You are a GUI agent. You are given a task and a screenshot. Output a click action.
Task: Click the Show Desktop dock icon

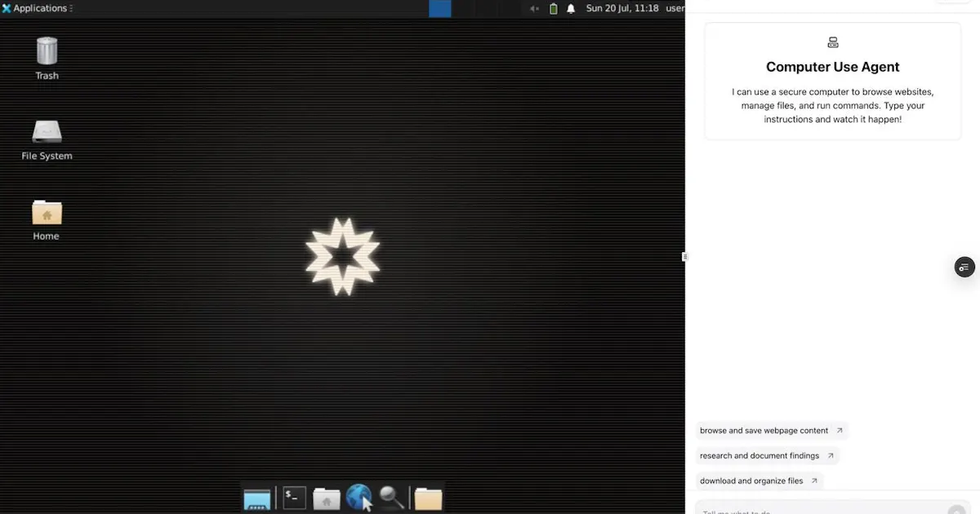point(256,498)
